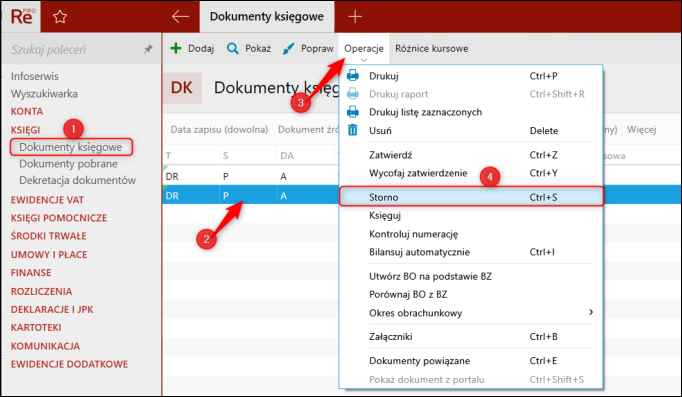
Task: Open Dokumenty pobrane in sidebar
Action: (68, 164)
